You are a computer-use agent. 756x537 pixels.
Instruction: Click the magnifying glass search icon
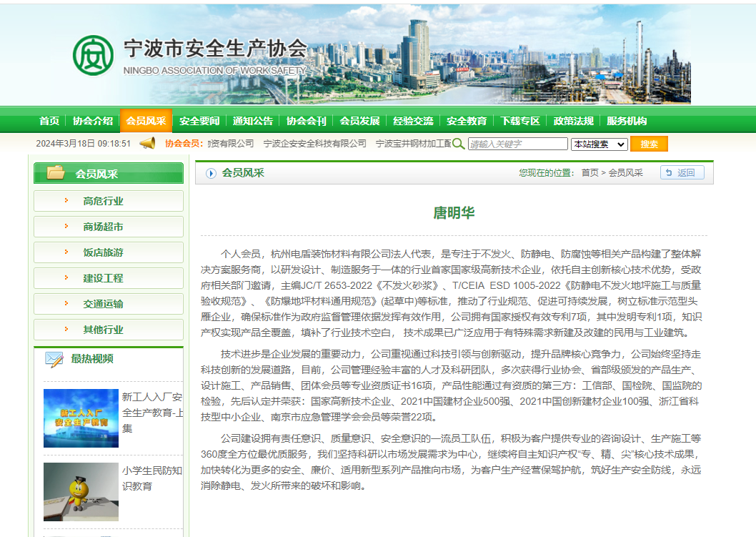pyautogui.click(x=459, y=144)
